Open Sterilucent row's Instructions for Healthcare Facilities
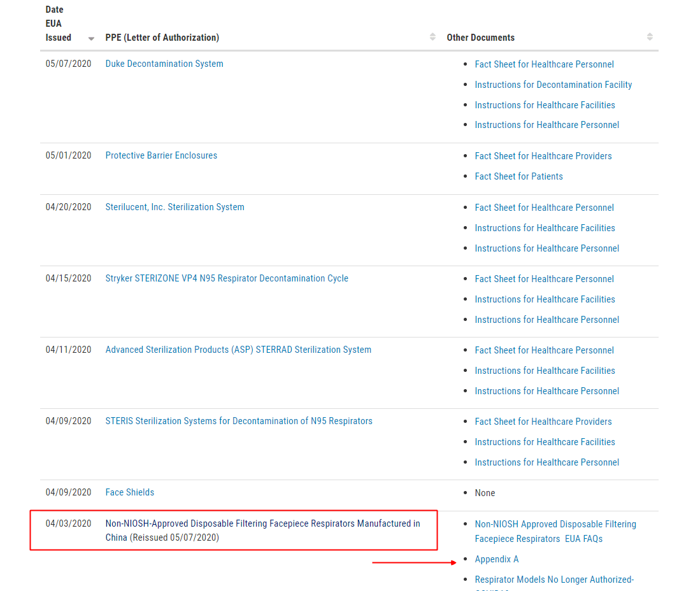700x591 pixels. 545,228
